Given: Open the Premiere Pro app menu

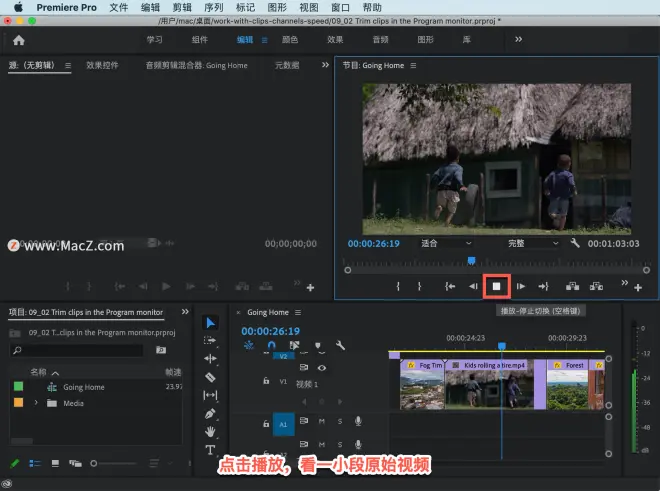Looking at the screenshot, I should coord(67,8).
